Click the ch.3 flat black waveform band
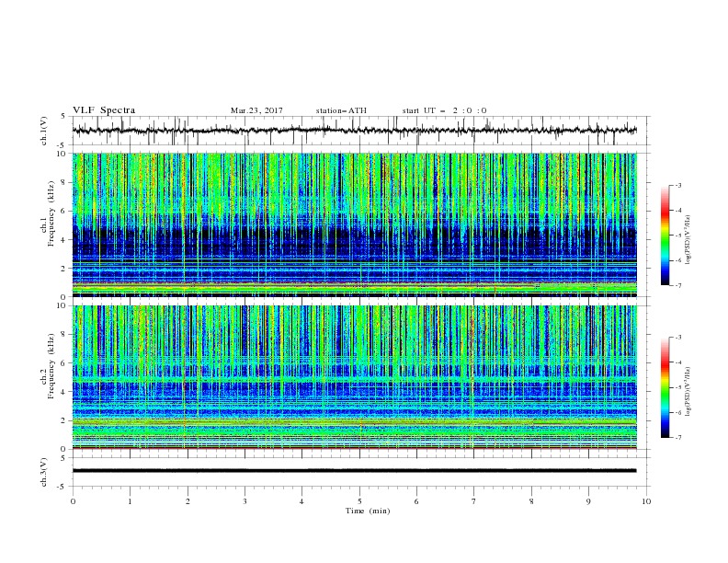 point(354,471)
